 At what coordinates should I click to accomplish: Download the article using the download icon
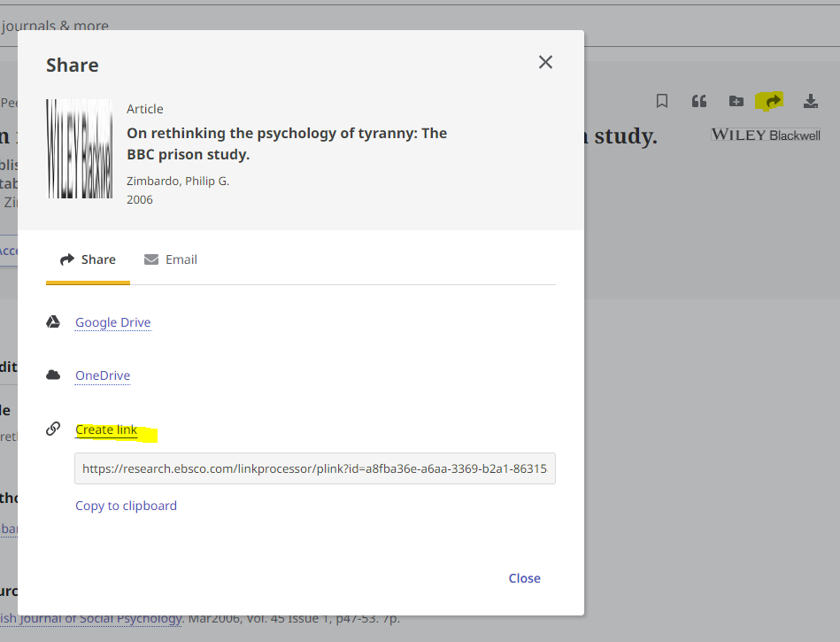pyautogui.click(x=810, y=101)
